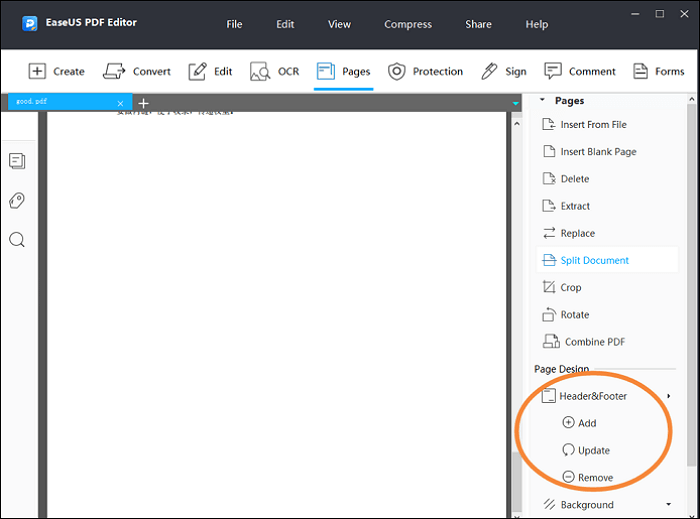Open a new tab with plus button
This screenshot has width=700, height=519.
[x=143, y=103]
